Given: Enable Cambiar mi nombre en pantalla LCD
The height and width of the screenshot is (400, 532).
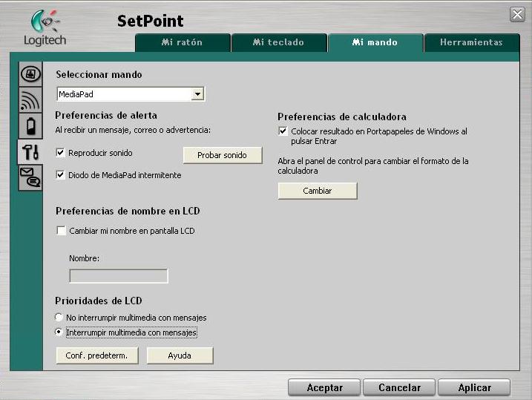Looking at the screenshot, I should [x=61, y=231].
